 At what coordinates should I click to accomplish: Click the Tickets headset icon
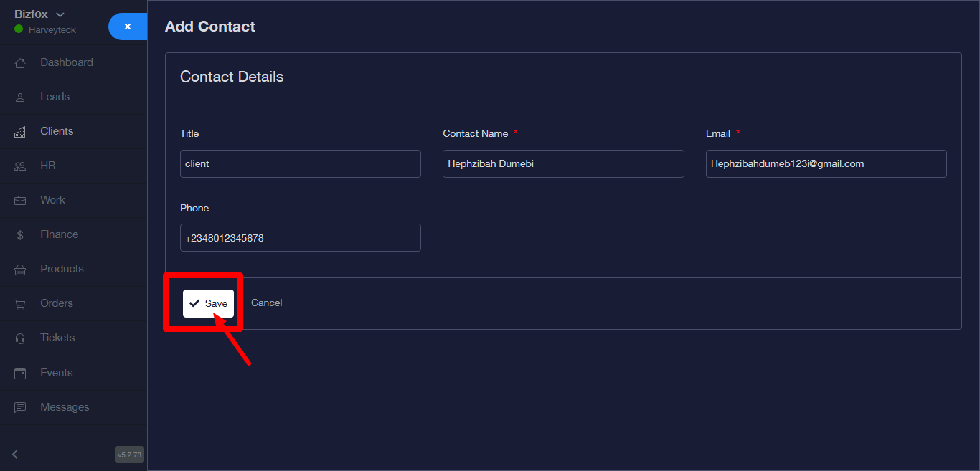tap(20, 338)
